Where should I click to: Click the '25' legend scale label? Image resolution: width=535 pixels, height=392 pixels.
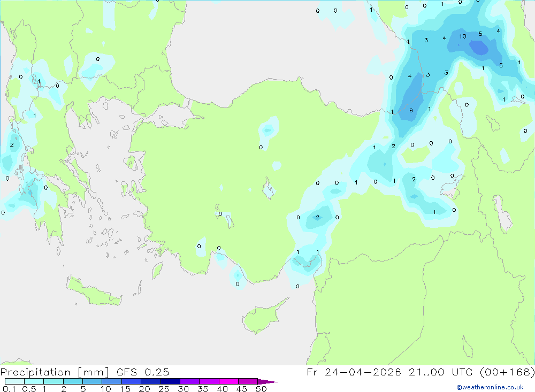pyautogui.click(x=164, y=389)
